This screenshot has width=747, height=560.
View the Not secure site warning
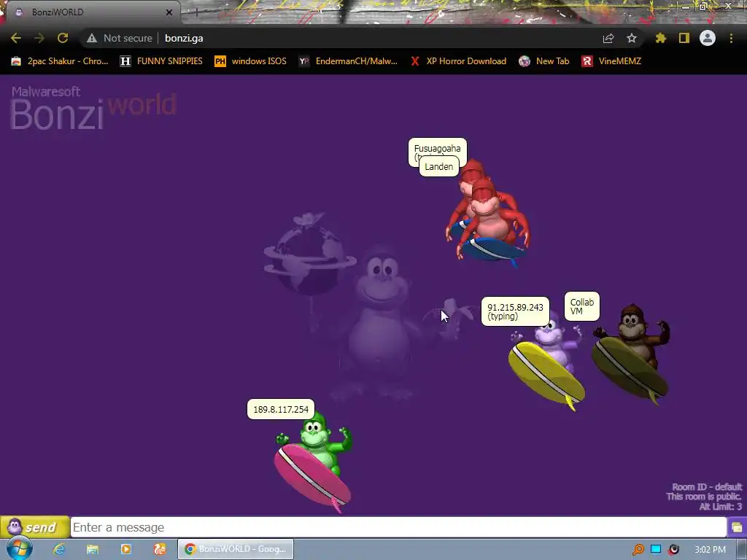click(x=119, y=38)
